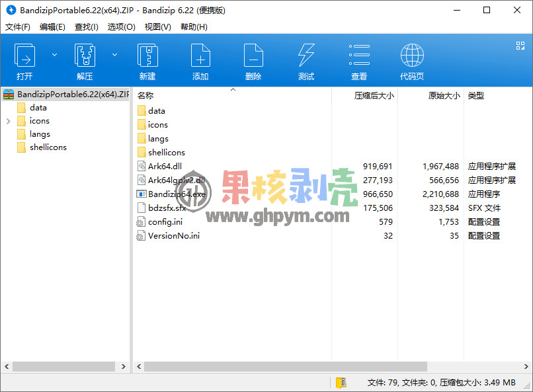Click file list scroll right arrow
The image size is (533, 392).
(x=526, y=366)
